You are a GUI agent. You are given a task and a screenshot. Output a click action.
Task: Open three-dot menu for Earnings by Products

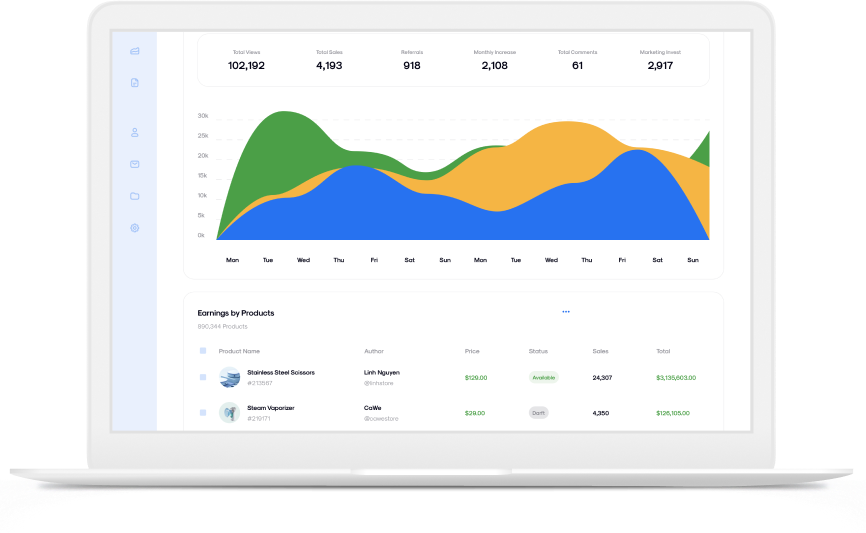tap(566, 312)
